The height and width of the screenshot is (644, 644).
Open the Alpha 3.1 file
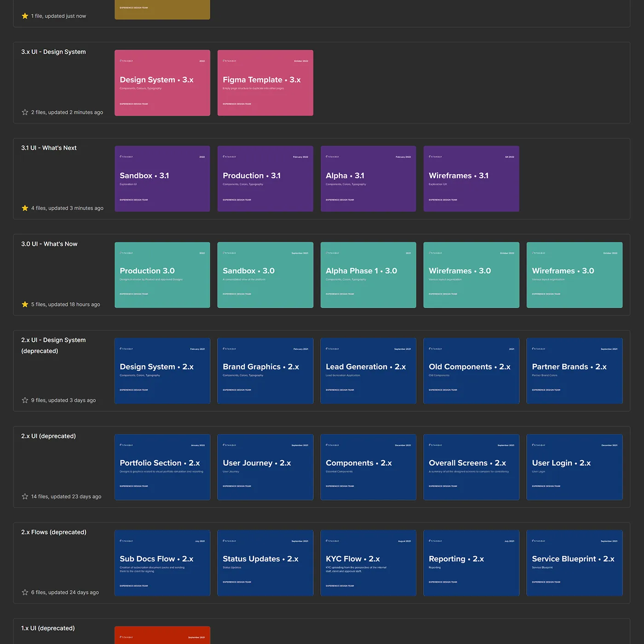[x=368, y=178]
